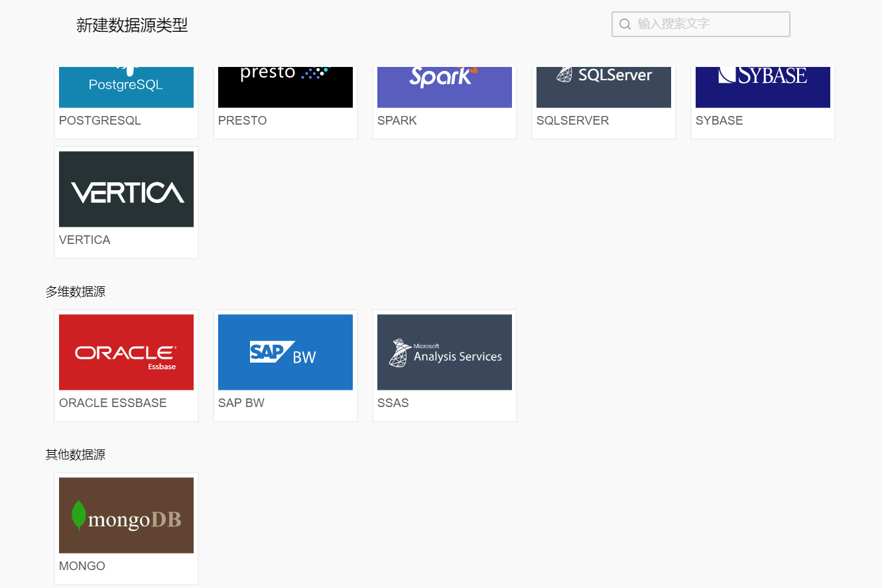Focus the 输入搜索文字 search field
The width and height of the screenshot is (882, 588).
coord(701,24)
